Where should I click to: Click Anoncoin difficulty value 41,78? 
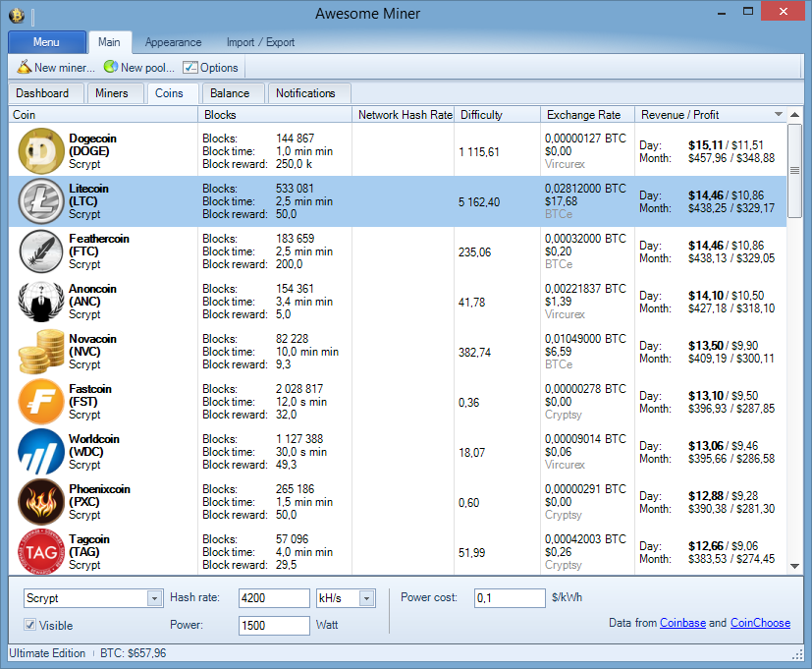(x=471, y=303)
